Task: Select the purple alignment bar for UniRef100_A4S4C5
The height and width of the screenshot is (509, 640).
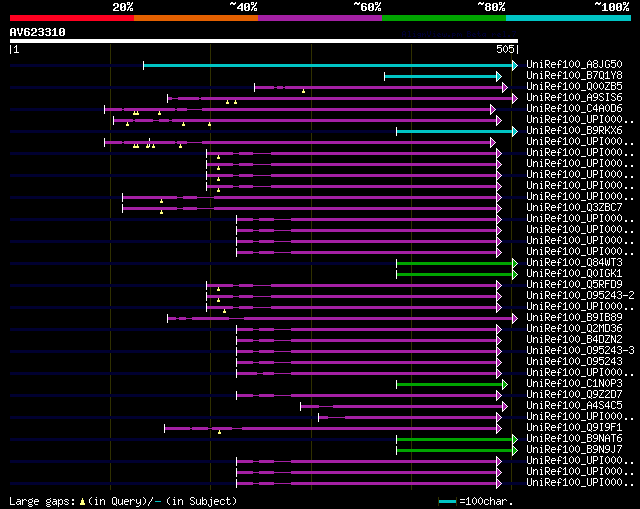Action: [404, 407]
